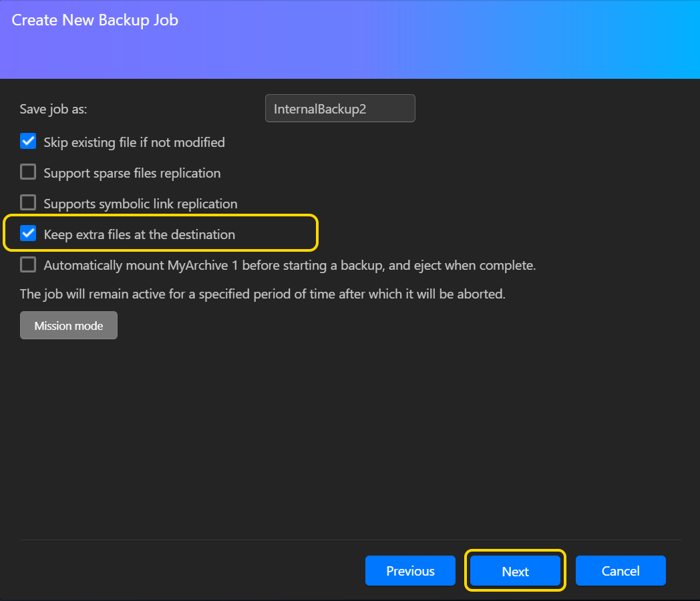Uncheck the Skip existing file checkbox

point(28,142)
